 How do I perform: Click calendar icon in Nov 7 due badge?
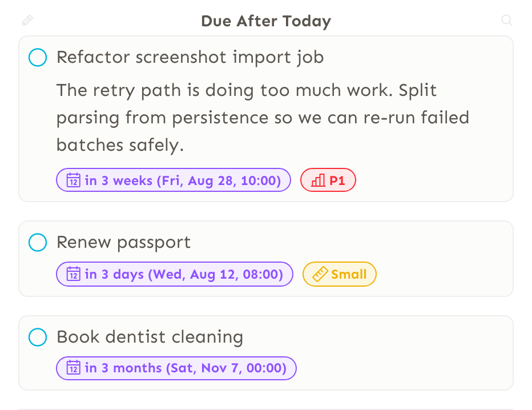(73, 368)
